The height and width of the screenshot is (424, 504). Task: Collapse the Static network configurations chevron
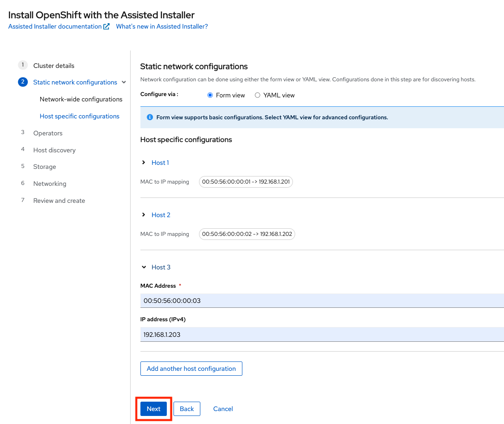123,82
